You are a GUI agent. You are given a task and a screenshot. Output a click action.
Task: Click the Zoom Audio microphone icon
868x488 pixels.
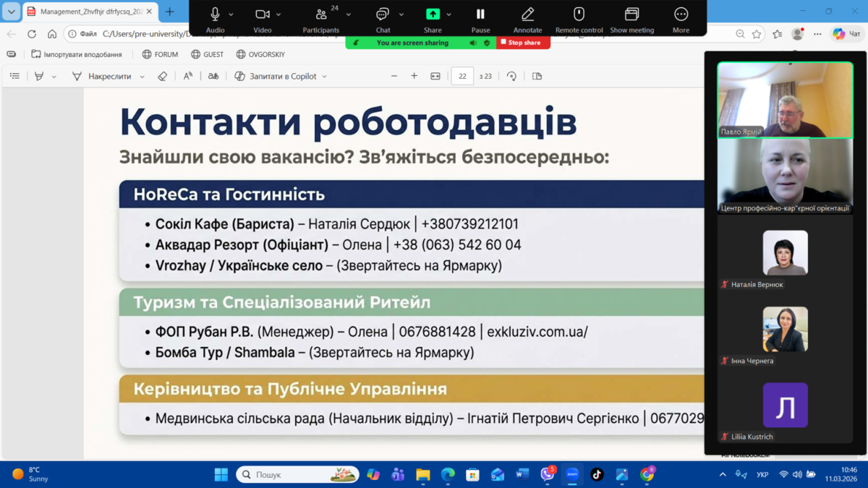[x=215, y=14]
